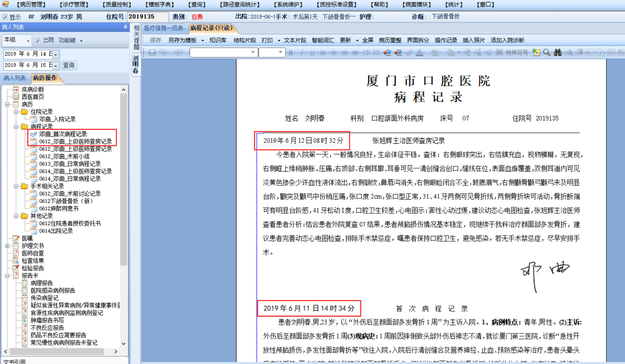Toggle bold formatting (B icon)
Viewport: 625px width, 364px height.
291,53
